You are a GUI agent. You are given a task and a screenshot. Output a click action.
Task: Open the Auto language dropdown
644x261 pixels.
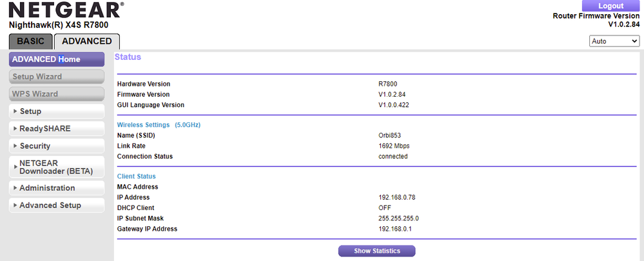(614, 41)
